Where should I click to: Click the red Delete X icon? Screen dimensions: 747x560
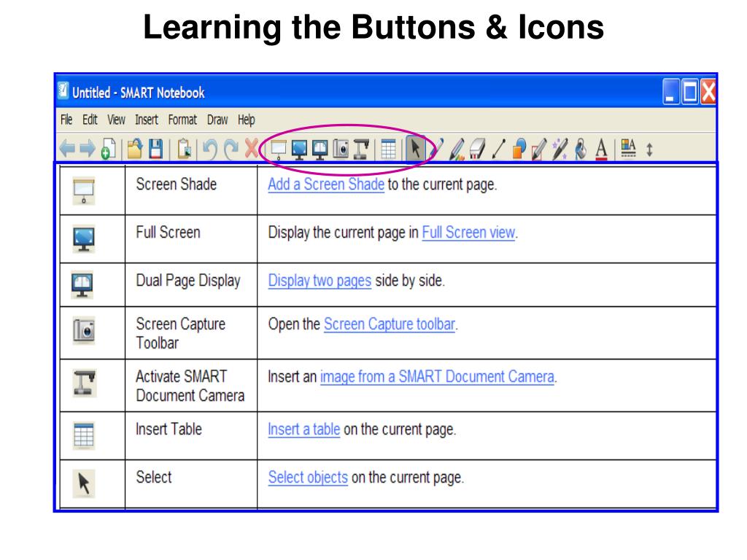point(252,149)
